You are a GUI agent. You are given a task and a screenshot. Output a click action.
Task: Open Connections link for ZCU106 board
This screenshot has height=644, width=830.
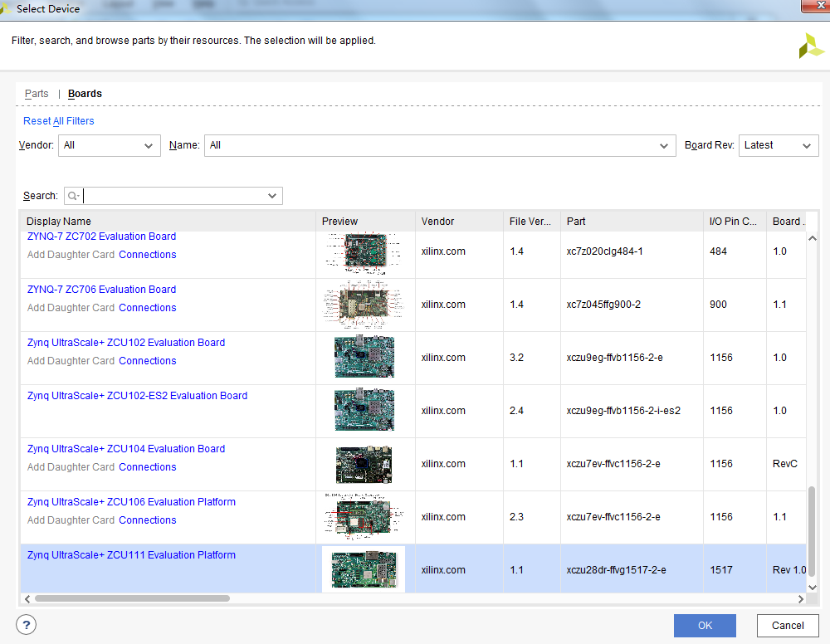click(147, 520)
